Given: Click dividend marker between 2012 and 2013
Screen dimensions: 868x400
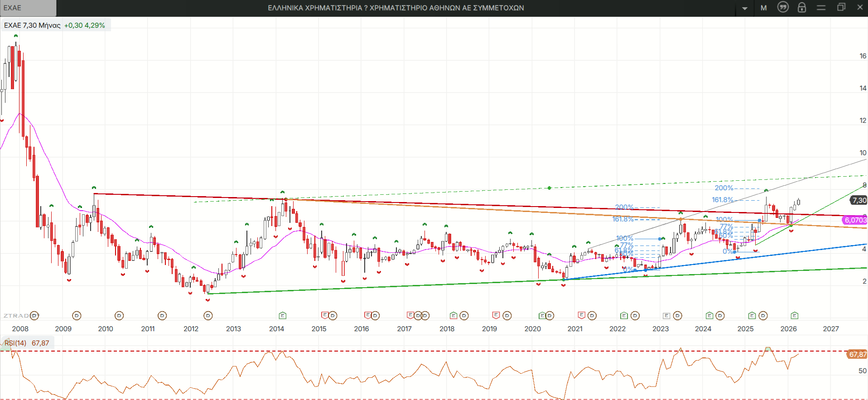Looking at the screenshot, I should [x=208, y=315].
